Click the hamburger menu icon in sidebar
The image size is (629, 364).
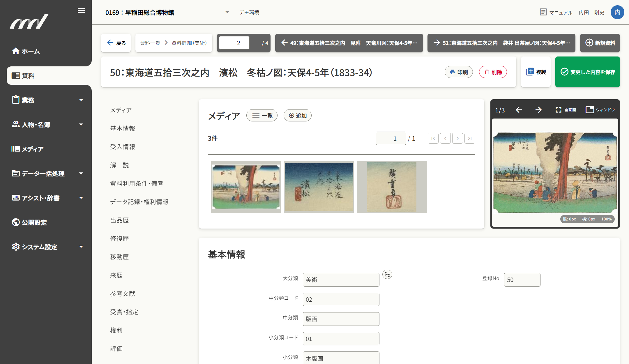[x=81, y=11]
